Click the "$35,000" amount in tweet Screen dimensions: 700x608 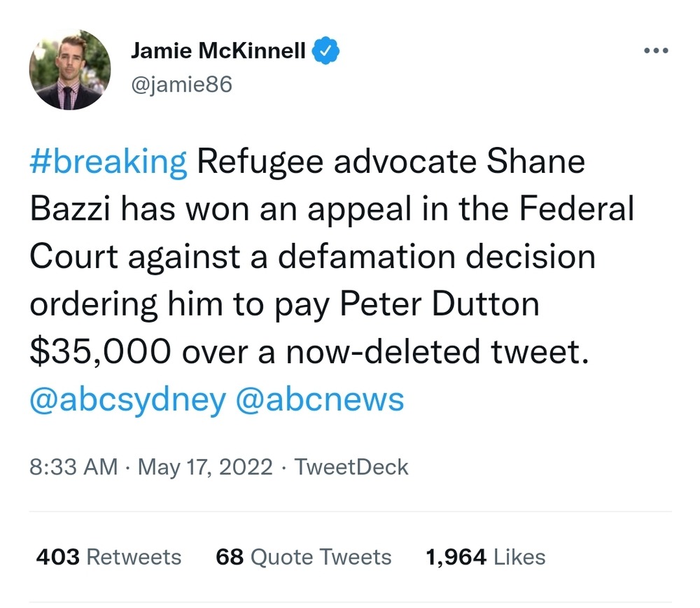(99, 352)
